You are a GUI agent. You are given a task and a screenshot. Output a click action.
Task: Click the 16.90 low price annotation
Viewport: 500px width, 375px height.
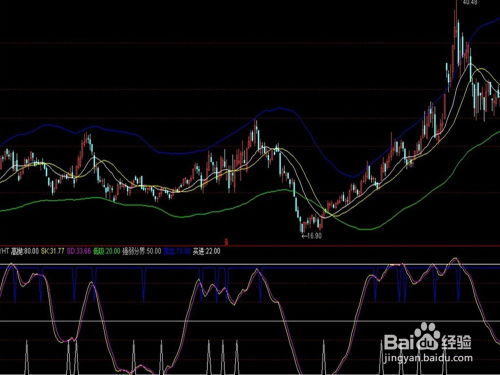(x=312, y=236)
